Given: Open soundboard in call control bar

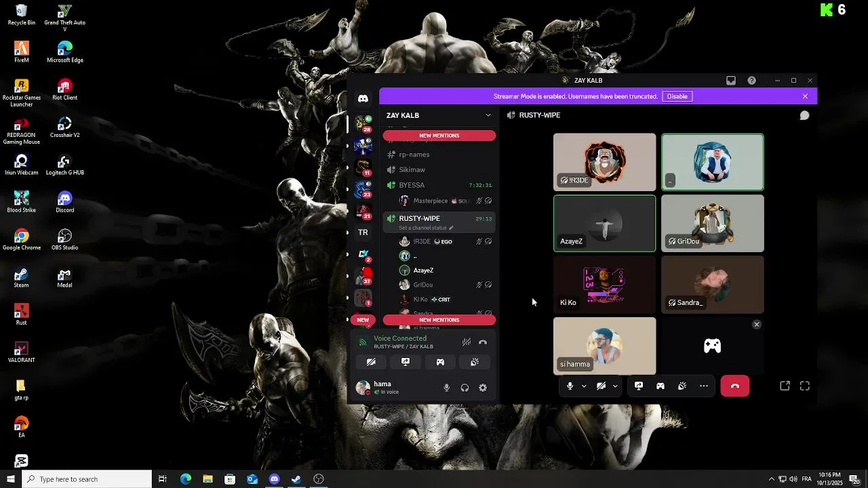Looking at the screenshot, I should tap(682, 386).
